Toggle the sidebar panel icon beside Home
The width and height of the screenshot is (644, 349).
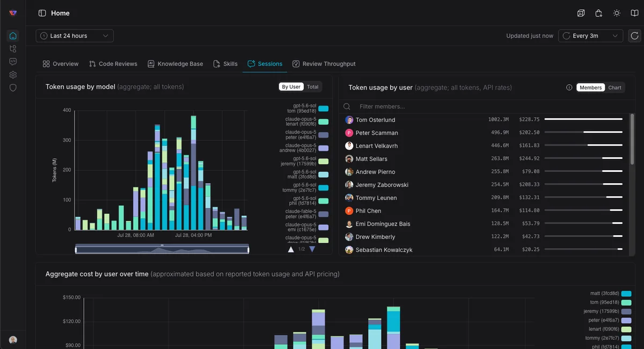(42, 13)
